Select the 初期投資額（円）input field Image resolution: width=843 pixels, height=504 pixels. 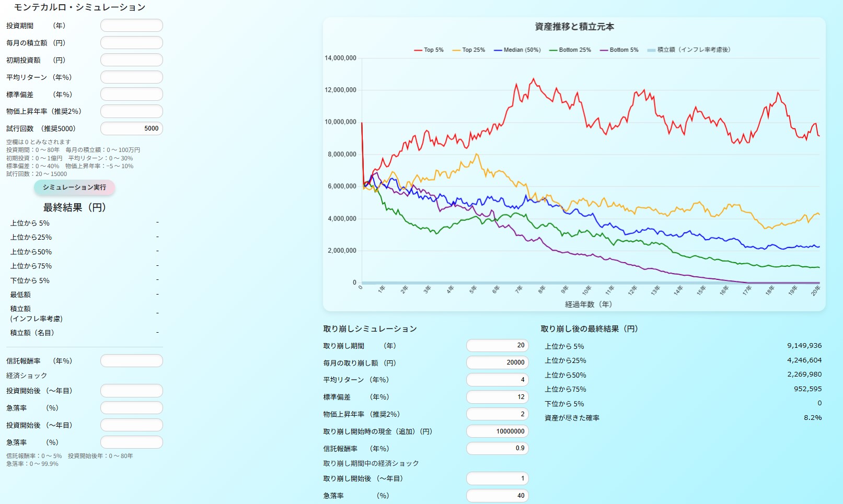pos(132,60)
